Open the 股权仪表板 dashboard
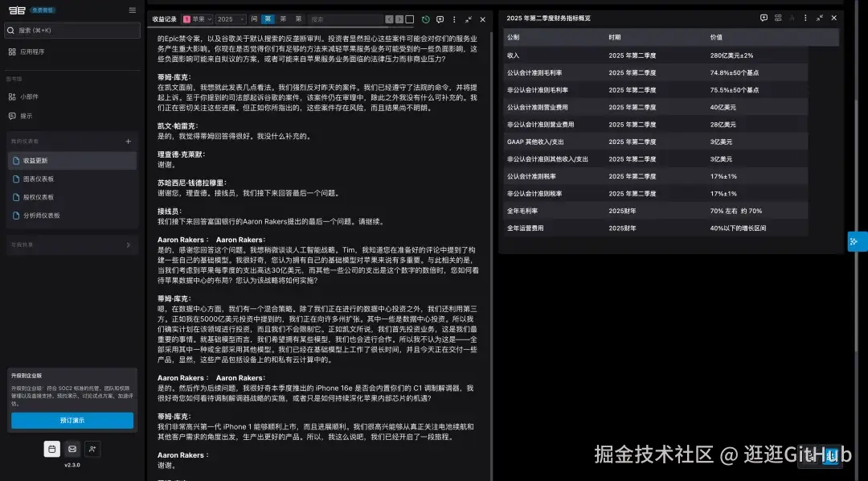Viewport: 868px width, 481px height. (72, 197)
